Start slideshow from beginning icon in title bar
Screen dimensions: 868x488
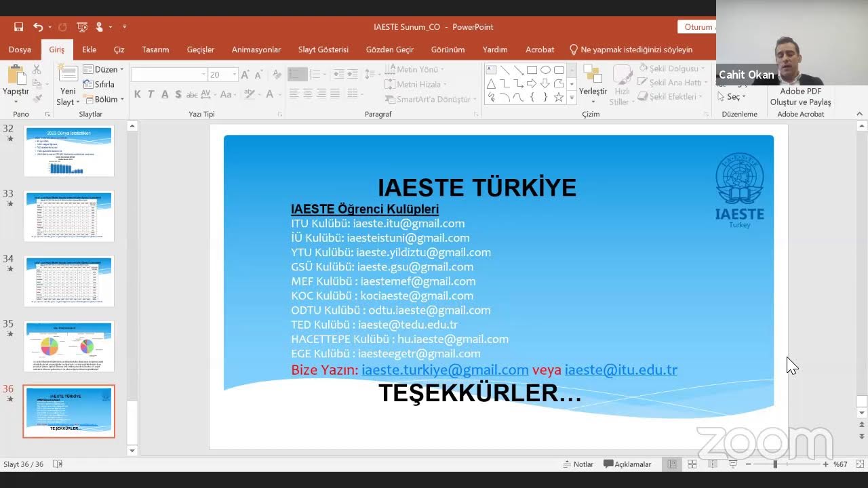click(82, 27)
